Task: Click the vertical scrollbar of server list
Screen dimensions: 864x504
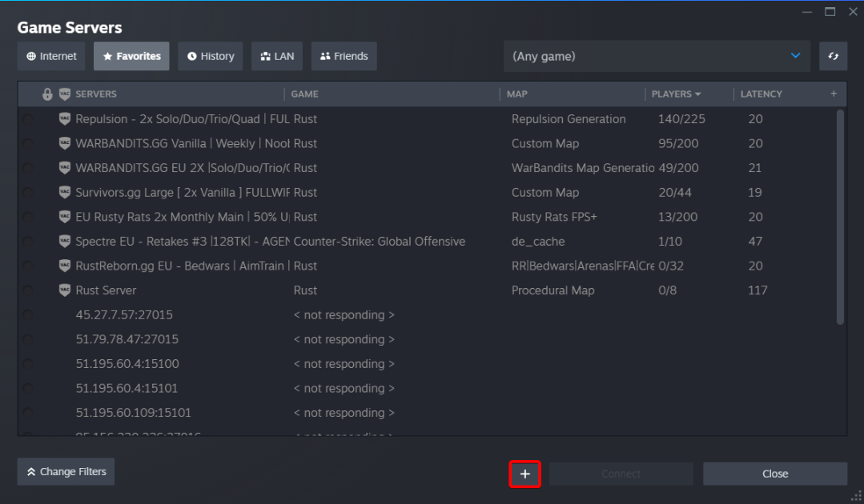Action: (840, 216)
